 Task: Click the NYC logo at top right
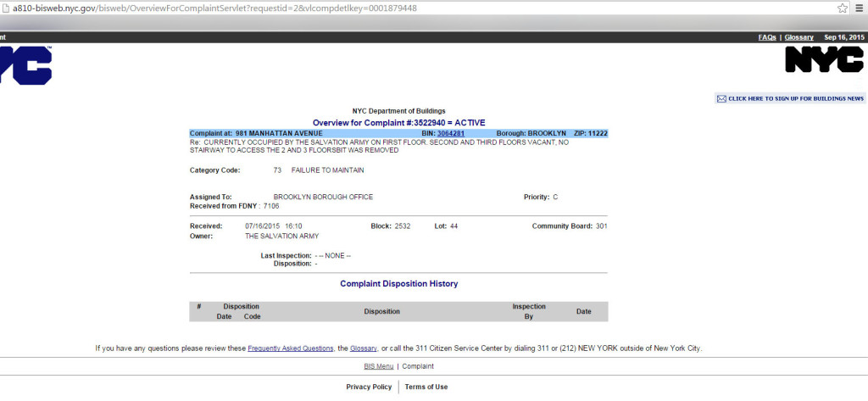point(824,59)
